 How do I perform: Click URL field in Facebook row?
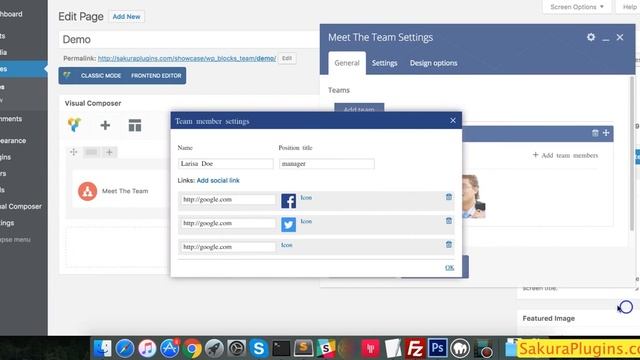pyautogui.click(x=228, y=200)
